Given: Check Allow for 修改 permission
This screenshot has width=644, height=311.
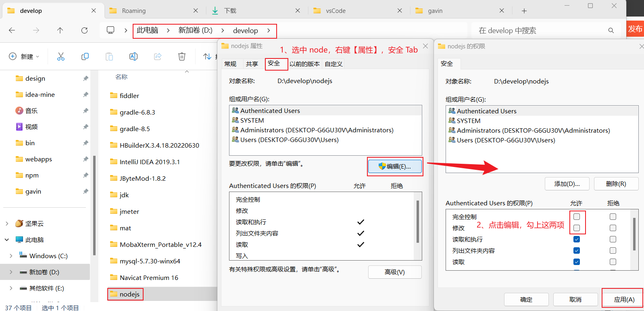Looking at the screenshot, I should click(577, 228).
